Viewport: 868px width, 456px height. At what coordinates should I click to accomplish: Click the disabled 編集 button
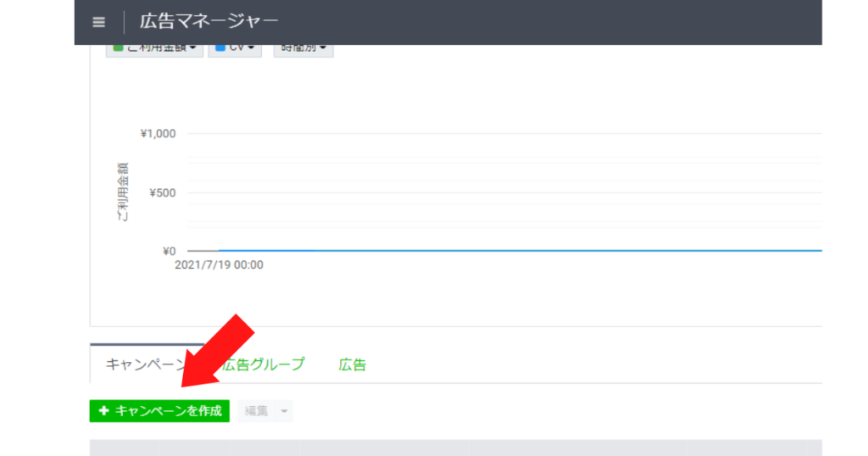coord(256,411)
